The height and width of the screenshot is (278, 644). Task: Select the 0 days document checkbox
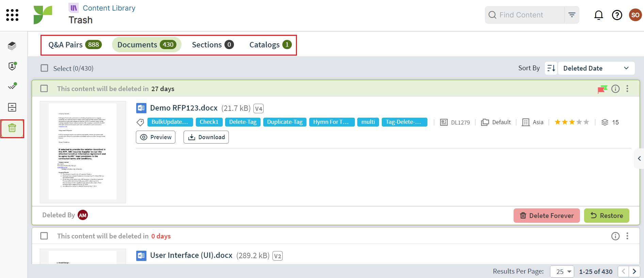[44, 236]
